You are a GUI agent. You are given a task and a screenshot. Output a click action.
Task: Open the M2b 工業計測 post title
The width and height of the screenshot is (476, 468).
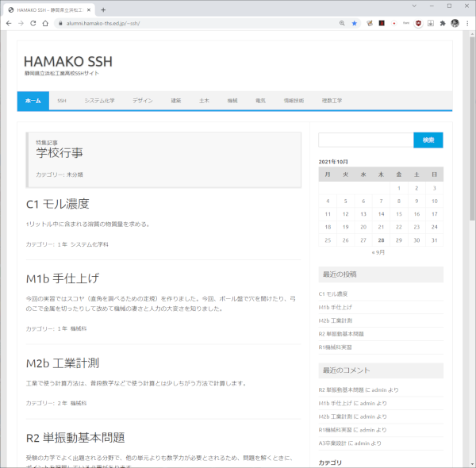click(63, 363)
